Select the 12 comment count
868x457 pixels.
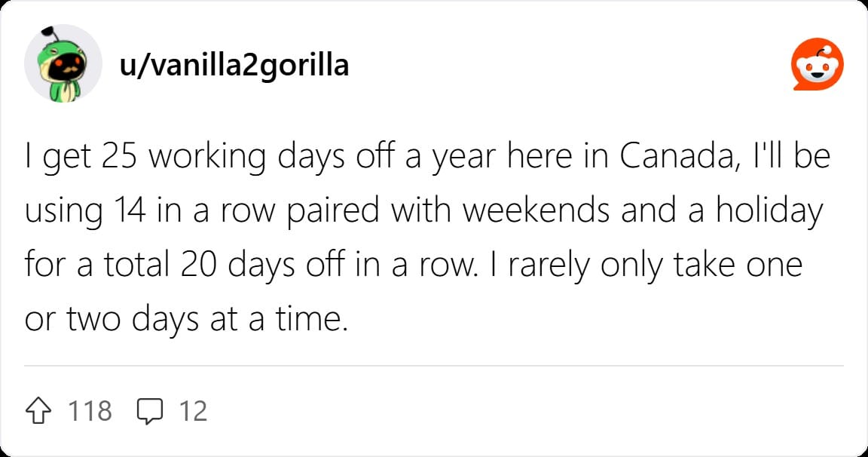click(193, 411)
